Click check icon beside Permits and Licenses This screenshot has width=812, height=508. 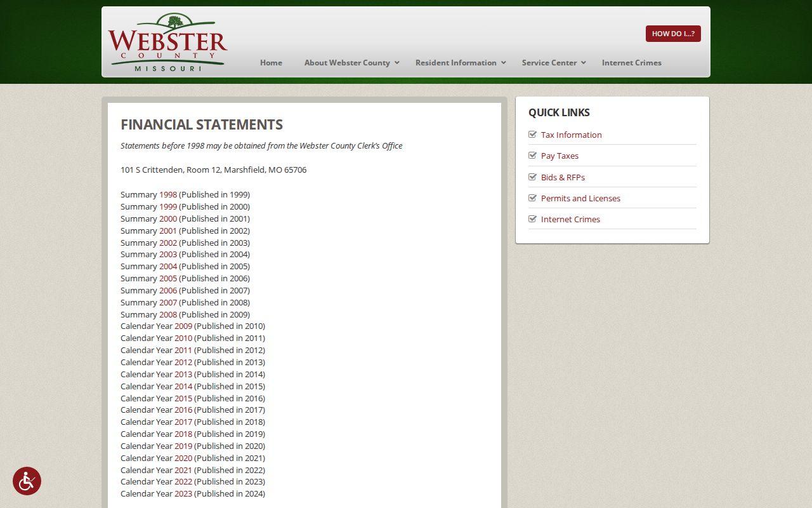click(x=533, y=197)
